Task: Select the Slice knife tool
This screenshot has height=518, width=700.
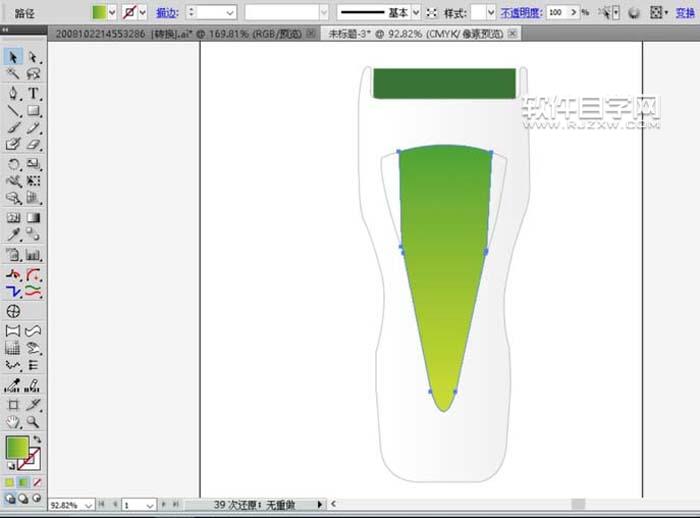Action: click(x=33, y=405)
